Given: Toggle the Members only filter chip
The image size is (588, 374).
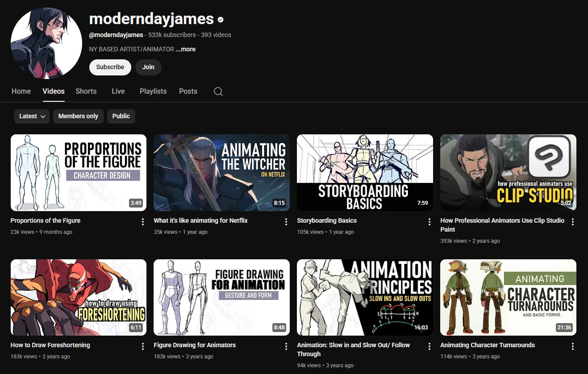Looking at the screenshot, I should pyautogui.click(x=78, y=116).
